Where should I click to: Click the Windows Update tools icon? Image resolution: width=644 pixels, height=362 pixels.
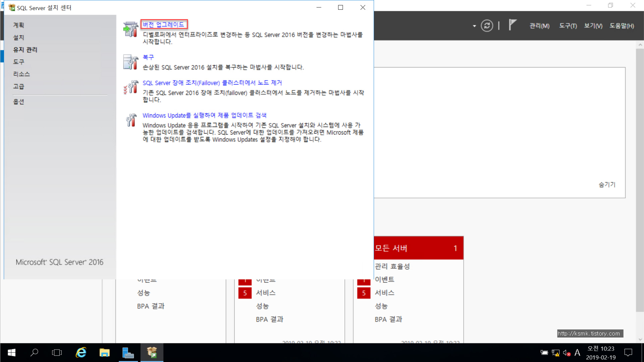130,120
